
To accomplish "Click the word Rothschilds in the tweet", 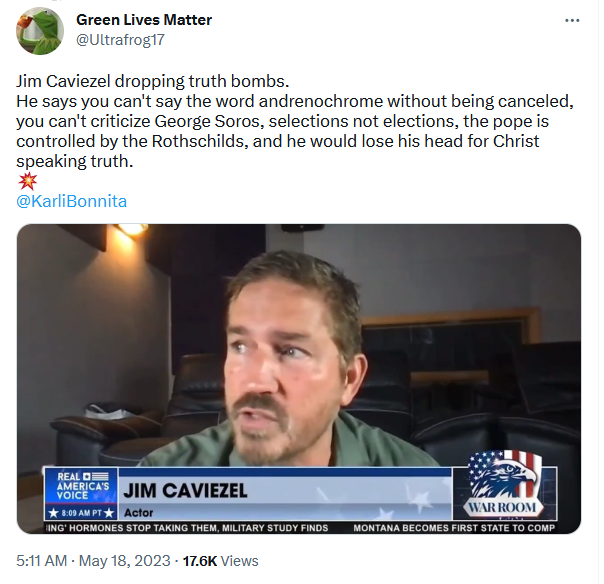I will tap(200, 141).
